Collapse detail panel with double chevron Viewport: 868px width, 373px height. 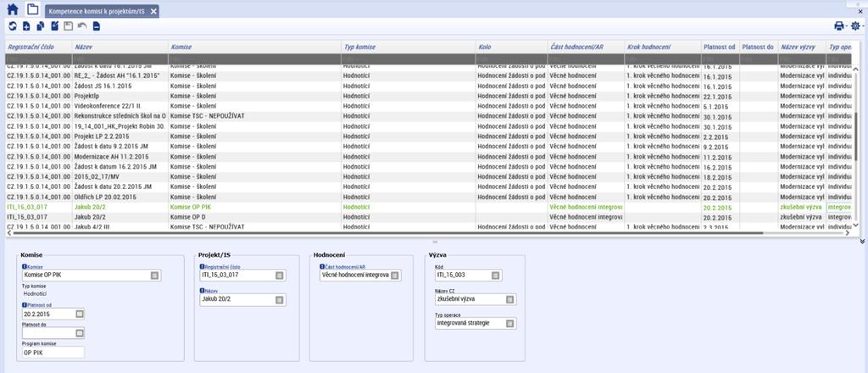(862, 242)
